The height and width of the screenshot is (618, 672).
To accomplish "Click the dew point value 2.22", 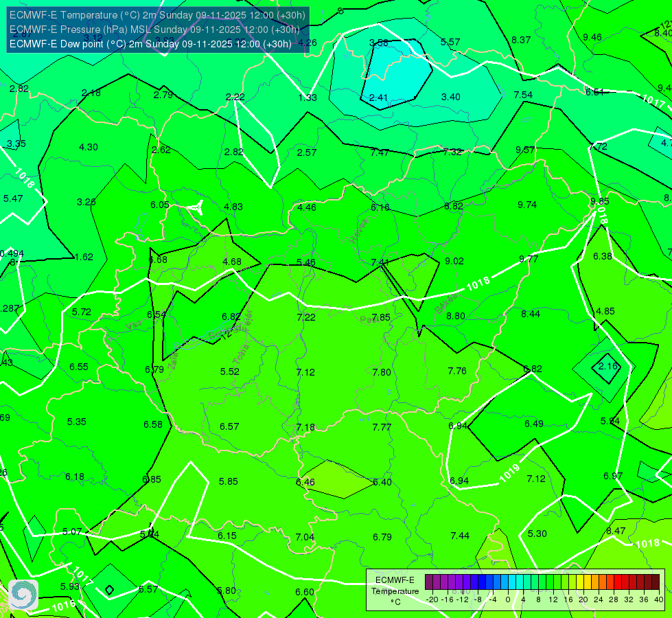I will coord(235,97).
